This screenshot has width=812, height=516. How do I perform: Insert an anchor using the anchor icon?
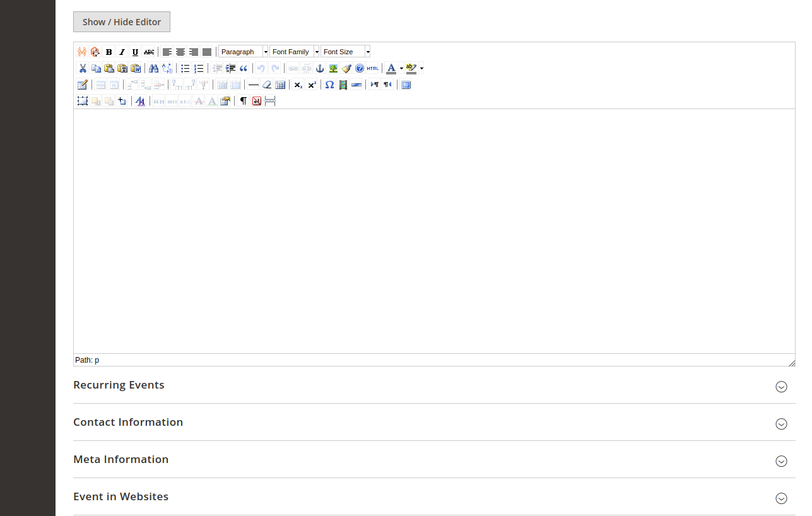[x=319, y=68]
